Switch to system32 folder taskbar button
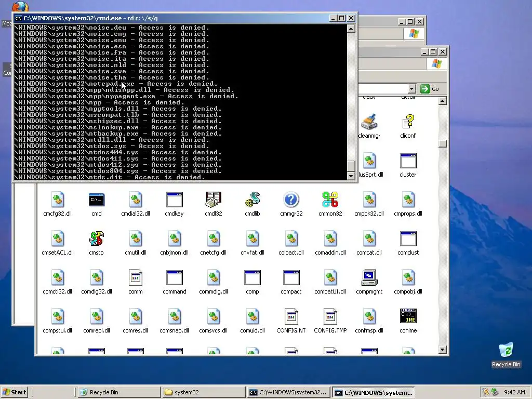Viewport: 532px width, 399px height. [204, 392]
